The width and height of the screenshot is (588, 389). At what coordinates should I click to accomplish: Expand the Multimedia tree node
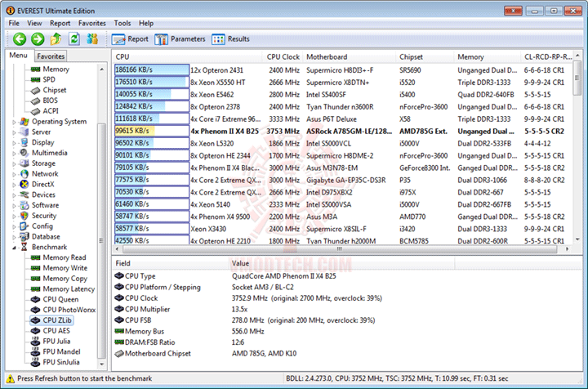click(14, 154)
